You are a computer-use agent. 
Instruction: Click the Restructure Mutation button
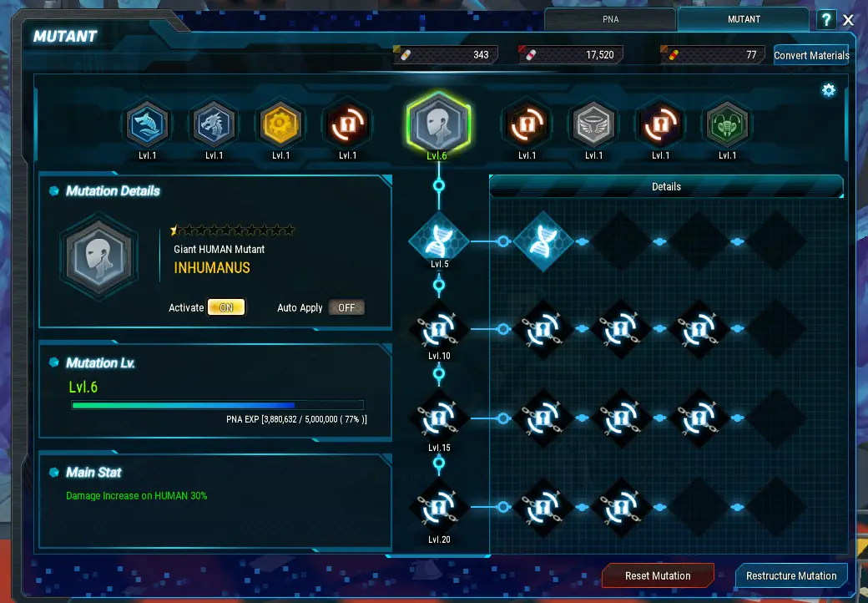(791, 576)
